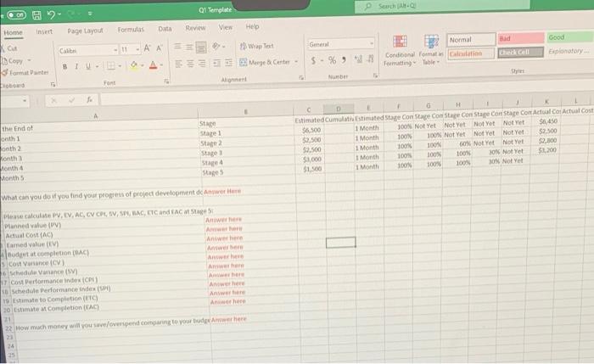Click the Decrease Decimal icon
This screenshot has width=594, height=364.
371,59
